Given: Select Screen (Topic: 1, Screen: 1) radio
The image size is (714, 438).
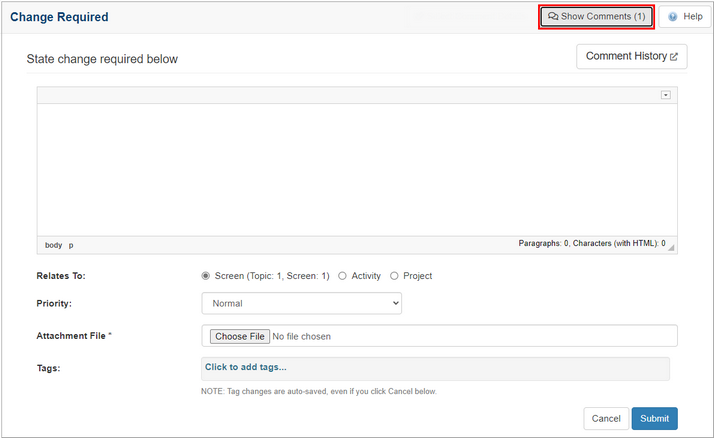Looking at the screenshot, I should point(206,276).
